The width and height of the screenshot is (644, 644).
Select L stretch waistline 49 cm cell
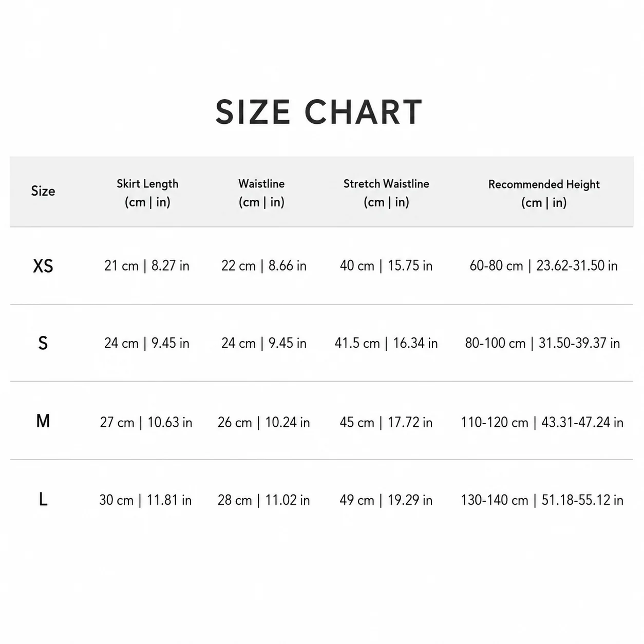pos(386,500)
